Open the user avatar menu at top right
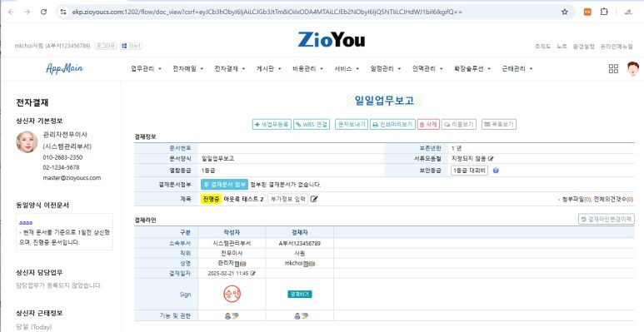644x332 pixels. pyautogui.click(x=633, y=68)
